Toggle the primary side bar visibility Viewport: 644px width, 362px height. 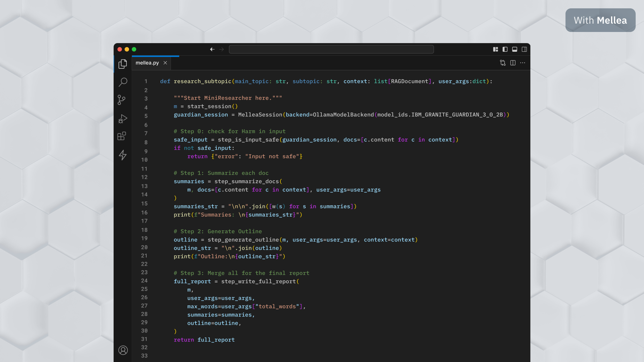coord(505,49)
